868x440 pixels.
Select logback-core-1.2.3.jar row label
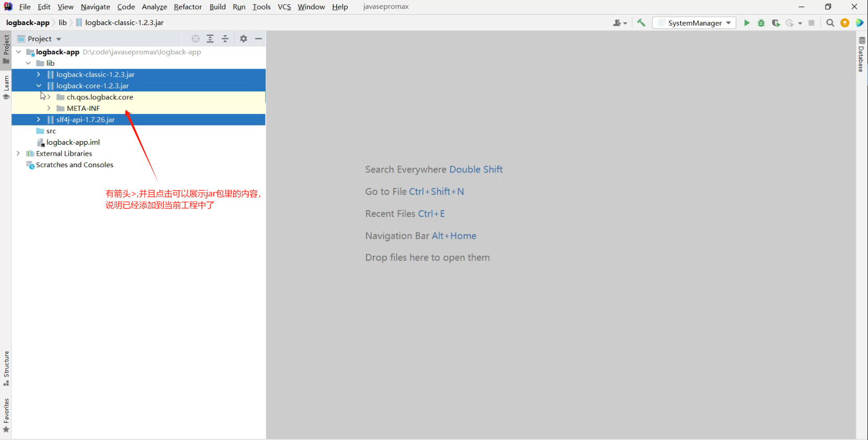tap(93, 86)
